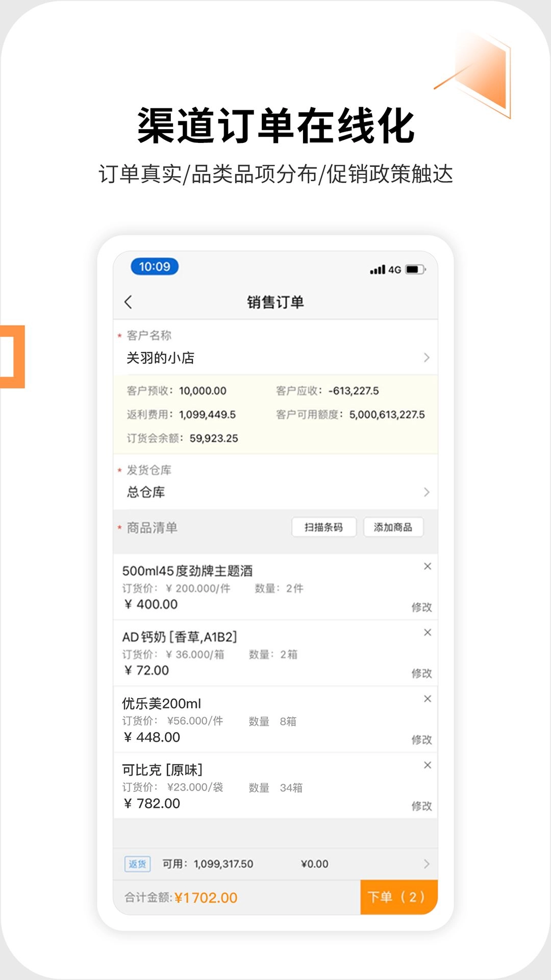Expand the 返货 row chevron
Viewport: 551px width, 980px height.
point(427,864)
